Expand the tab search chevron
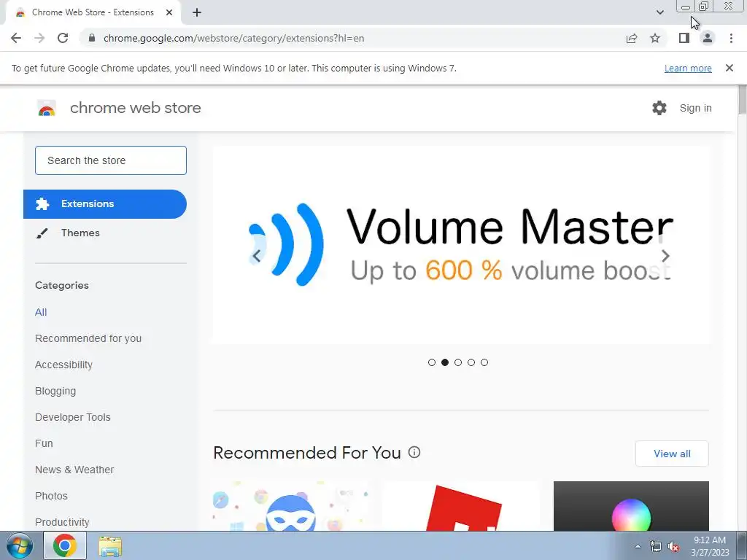The image size is (747, 560). tap(659, 12)
